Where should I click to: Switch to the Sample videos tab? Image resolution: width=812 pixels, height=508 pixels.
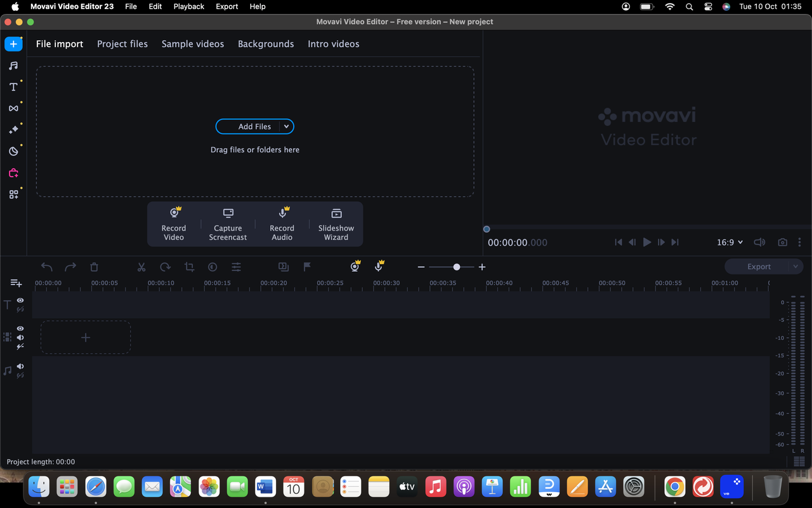coord(193,44)
